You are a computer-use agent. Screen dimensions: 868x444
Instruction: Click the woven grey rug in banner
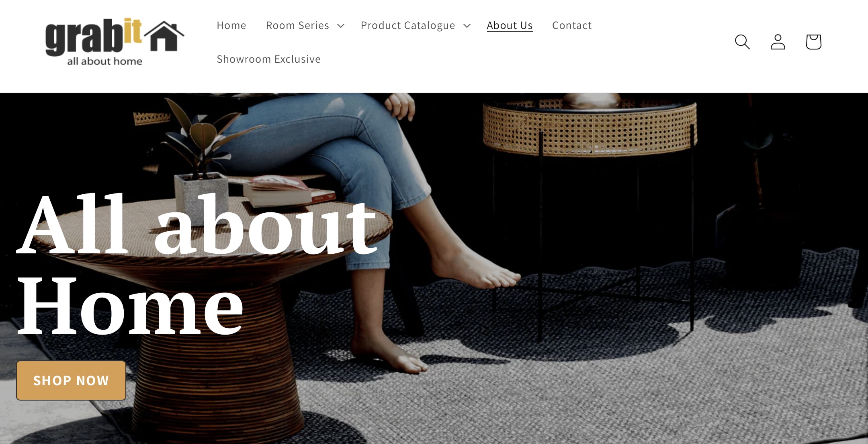tap(603, 362)
